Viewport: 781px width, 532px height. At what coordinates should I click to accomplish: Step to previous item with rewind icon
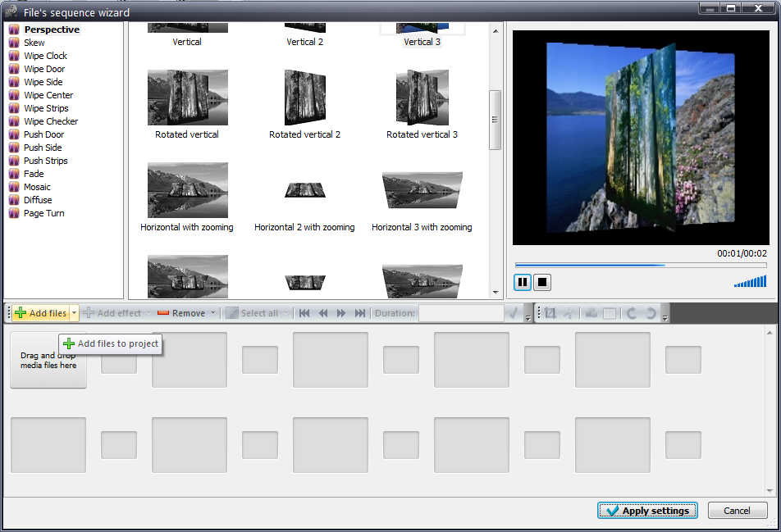coord(323,313)
